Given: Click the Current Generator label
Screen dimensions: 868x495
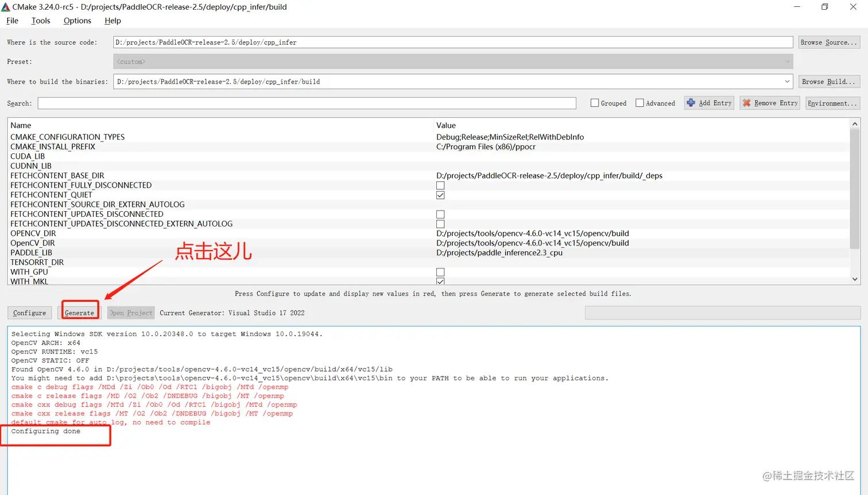Looking at the screenshot, I should (232, 313).
